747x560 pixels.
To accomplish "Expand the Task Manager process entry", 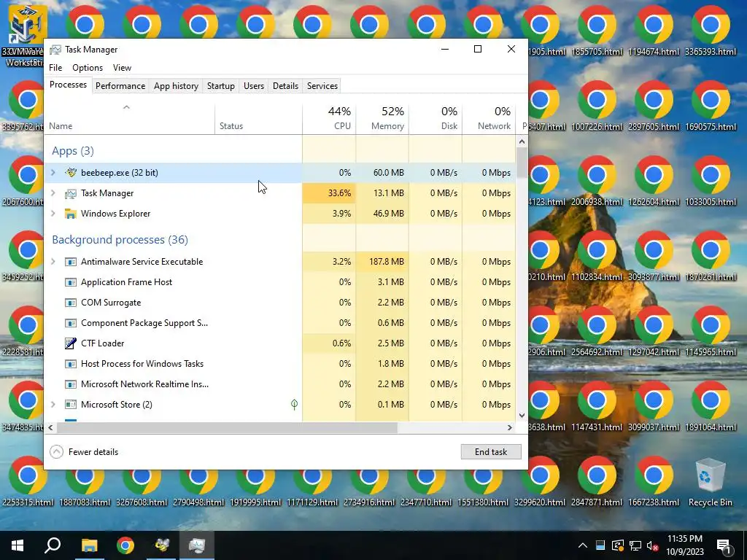I will (53, 192).
